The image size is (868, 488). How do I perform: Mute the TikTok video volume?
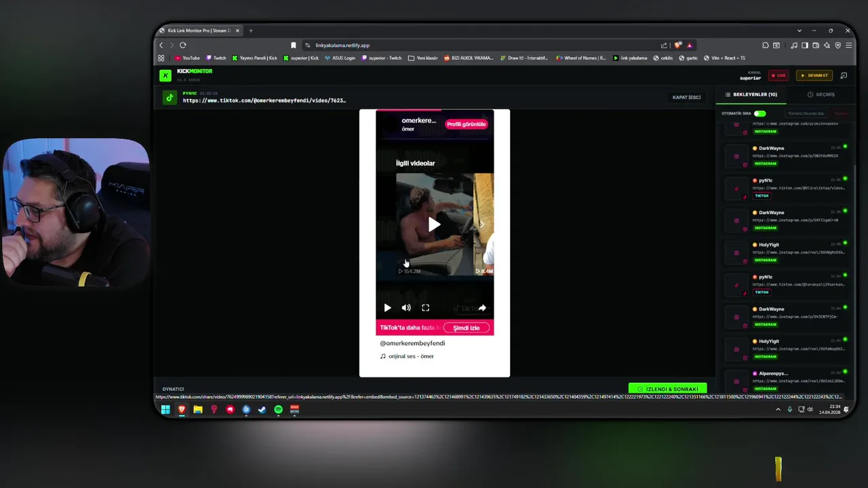(x=406, y=308)
